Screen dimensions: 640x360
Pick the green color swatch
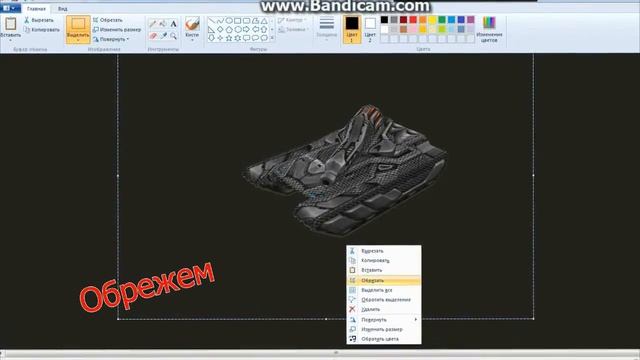(x=442, y=20)
